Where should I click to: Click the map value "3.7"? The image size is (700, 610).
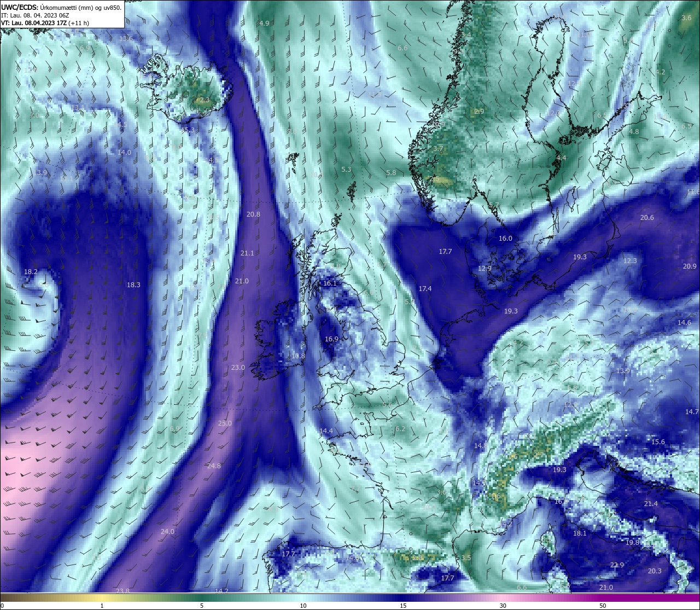438,149
